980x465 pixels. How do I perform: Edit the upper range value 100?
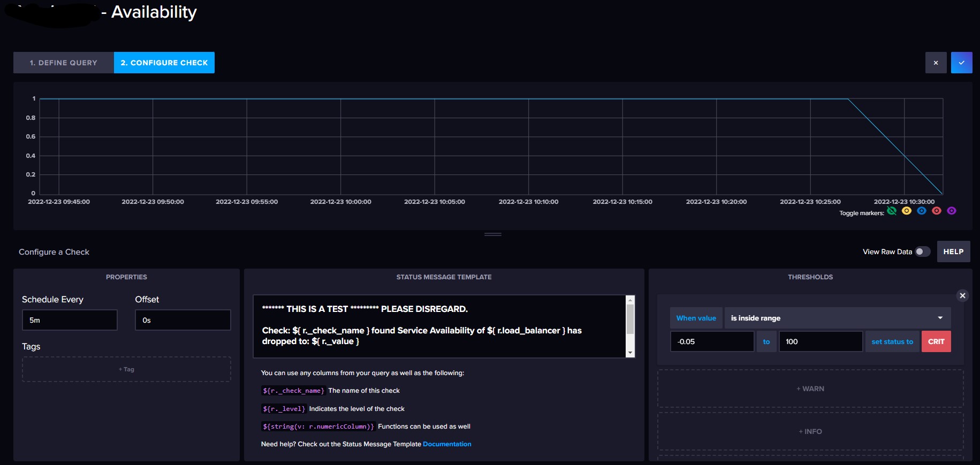click(x=821, y=341)
